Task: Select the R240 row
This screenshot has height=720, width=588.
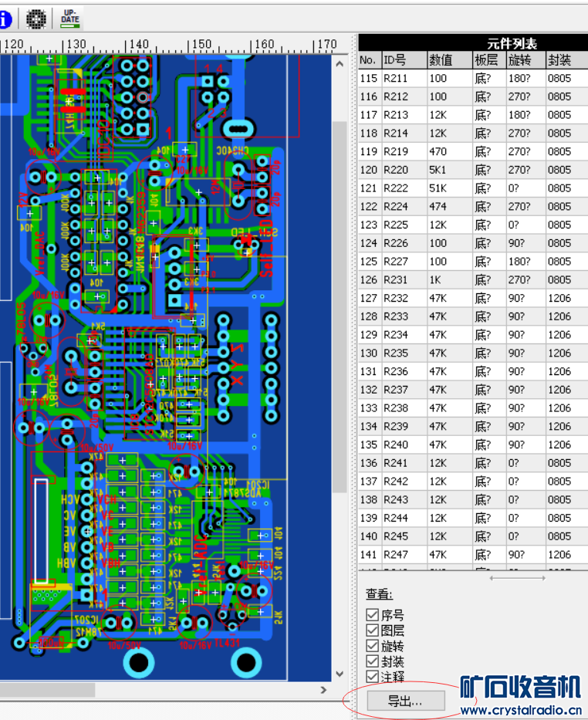Action: tap(473, 445)
